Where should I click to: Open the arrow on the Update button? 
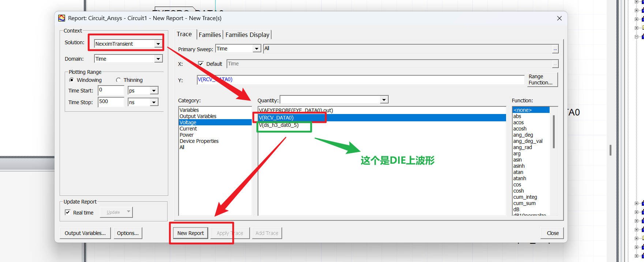[x=129, y=212]
